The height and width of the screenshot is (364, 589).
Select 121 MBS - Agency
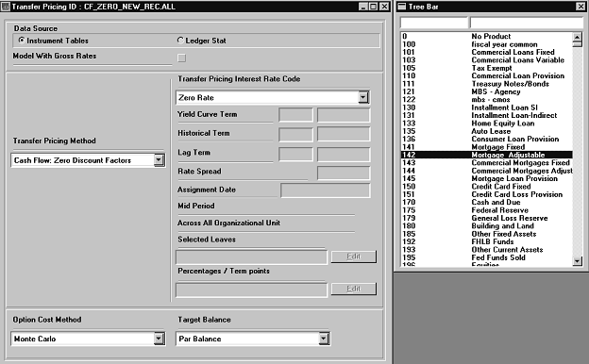tap(487, 91)
